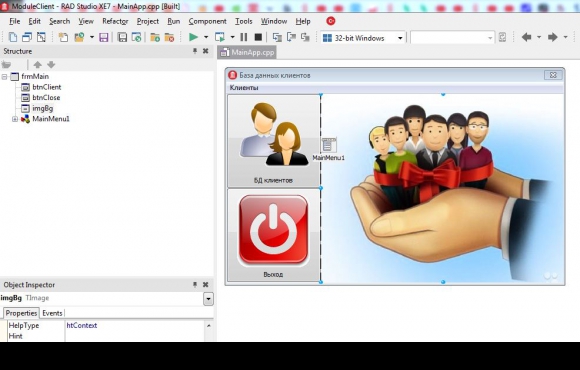Click the Pause program icon
Image resolution: width=580 pixels, height=370 pixels.
coord(244,37)
